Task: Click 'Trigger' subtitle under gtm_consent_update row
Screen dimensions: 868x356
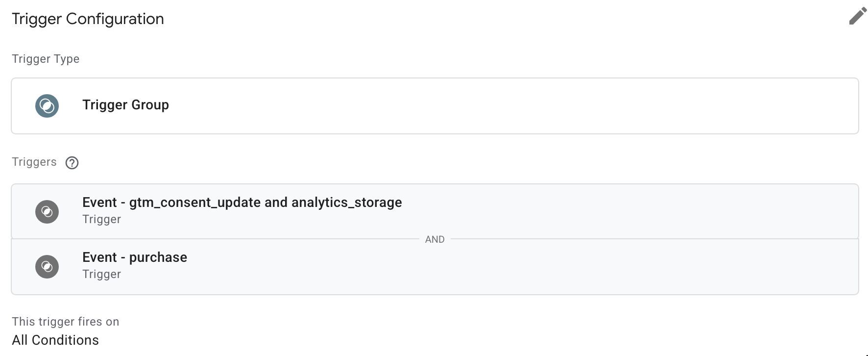Action: (x=101, y=219)
